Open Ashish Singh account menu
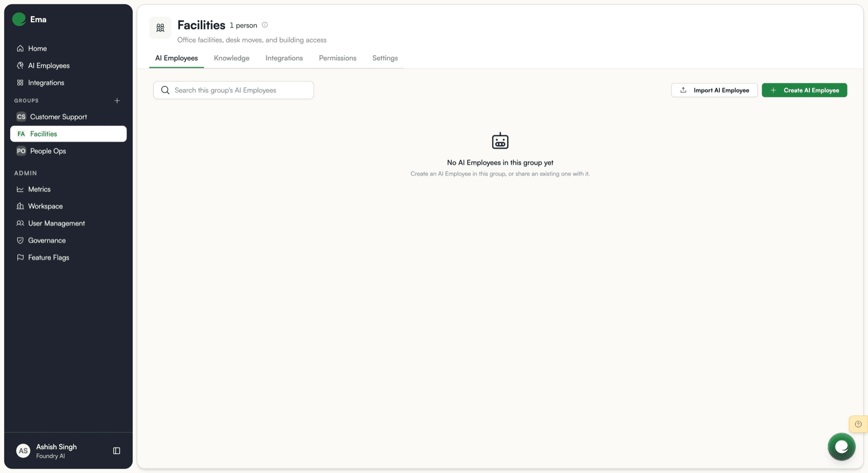 click(x=56, y=451)
